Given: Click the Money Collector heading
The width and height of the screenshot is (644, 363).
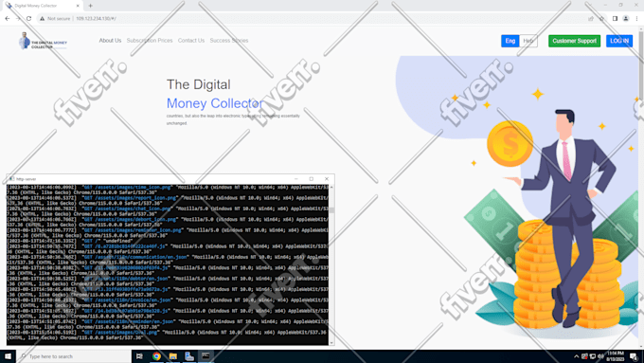Looking at the screenshot, I should (215, 103).
